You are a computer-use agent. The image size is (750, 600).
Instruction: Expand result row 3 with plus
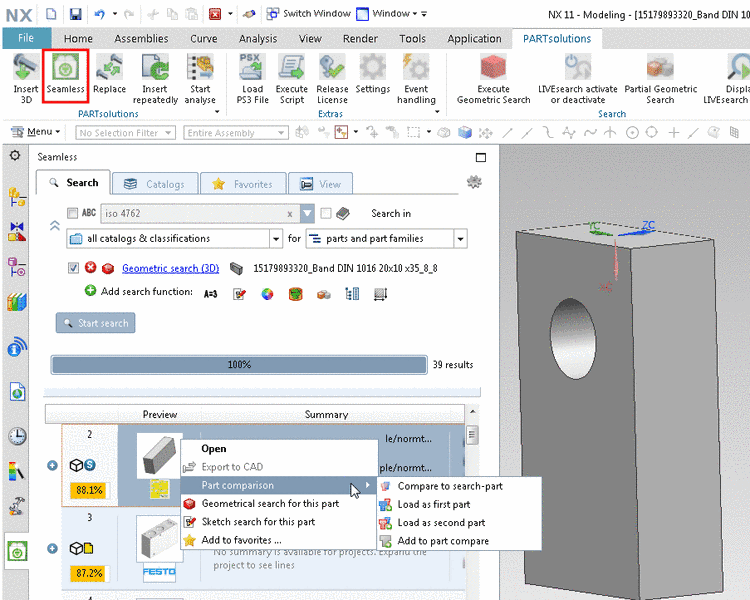point(52,548)
